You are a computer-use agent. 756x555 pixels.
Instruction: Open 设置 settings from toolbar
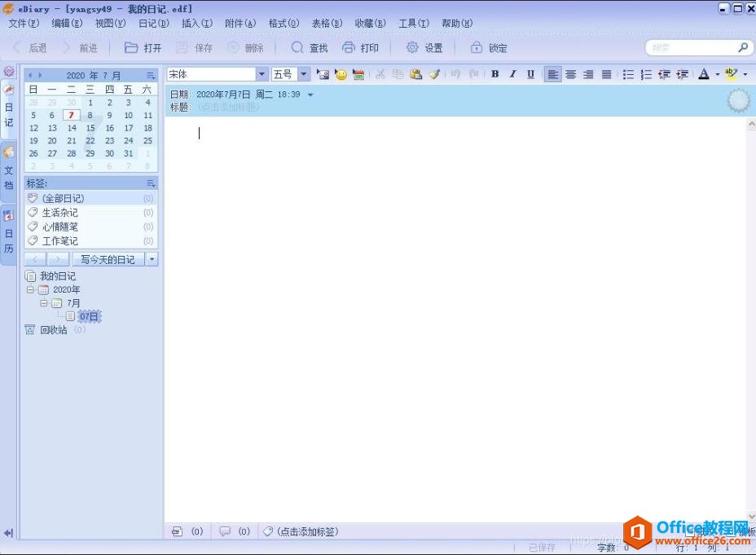tap(424, 48)
